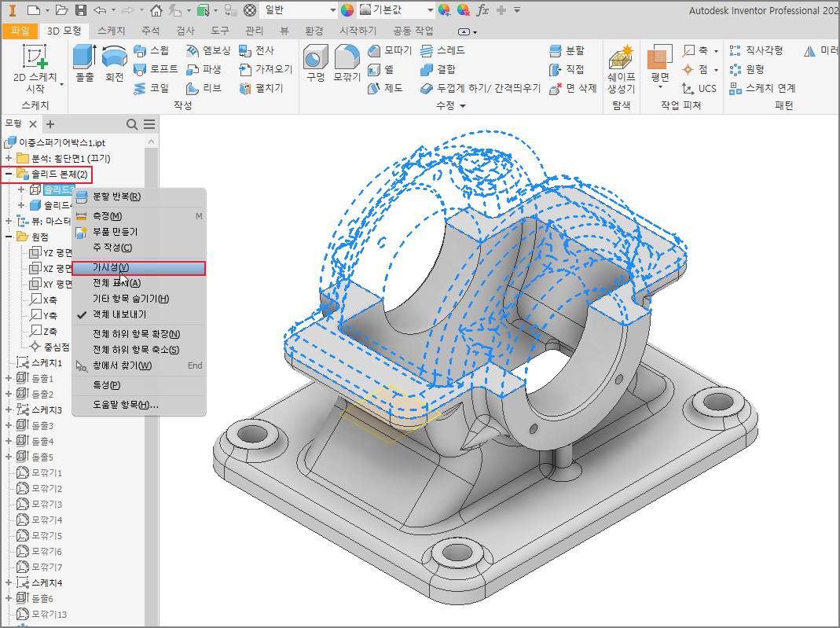The height and width of the screenshot is (628, 840).
Task: Select 이중스퍼기어박스1.ipt root node
Action: [x=55, y=142]
